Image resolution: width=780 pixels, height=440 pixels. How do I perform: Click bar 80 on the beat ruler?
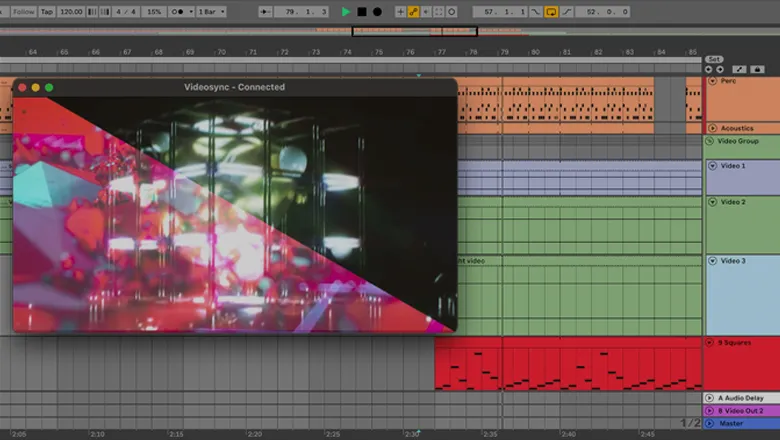[535, 52]
